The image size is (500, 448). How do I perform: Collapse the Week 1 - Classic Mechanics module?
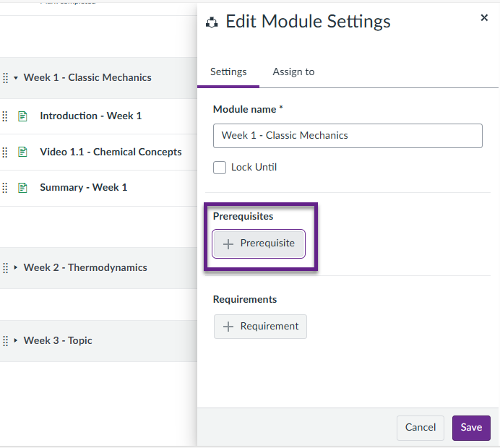[x=16, y=78]
